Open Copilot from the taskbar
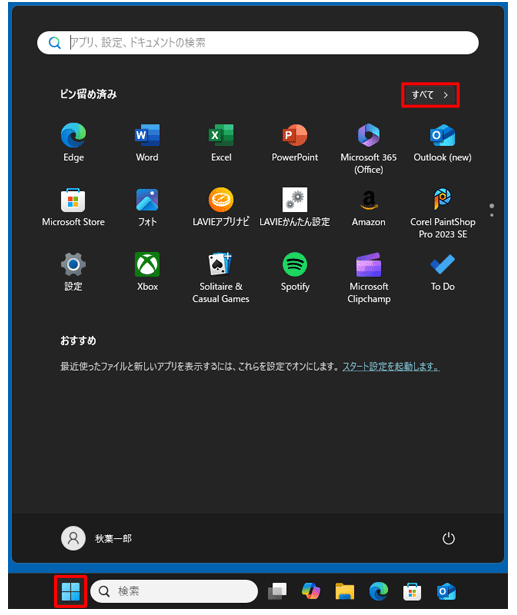Screen dimensions: 517x615 (311, 591)
